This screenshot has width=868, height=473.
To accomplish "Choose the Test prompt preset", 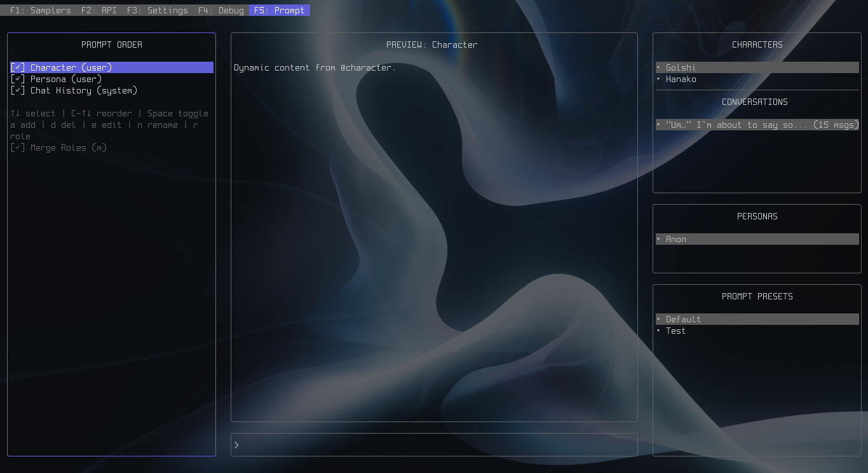I will click(x=757, y=331).
